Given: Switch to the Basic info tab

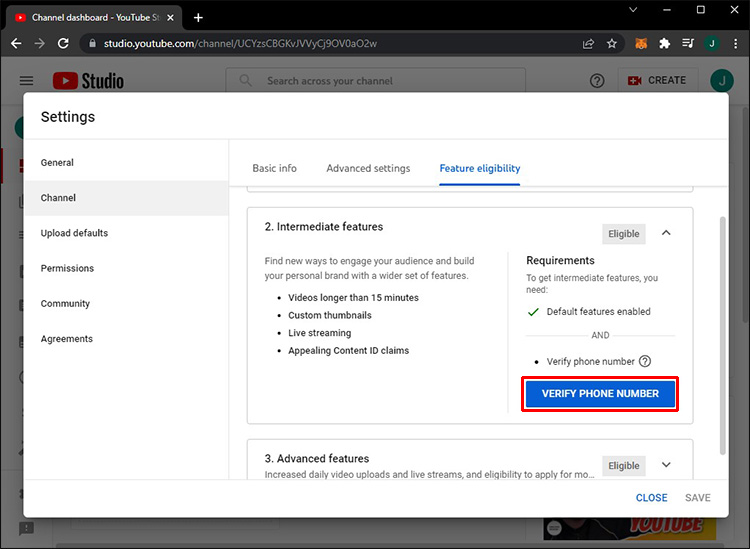Looking at the screenshot, I should tap(275, 168).
